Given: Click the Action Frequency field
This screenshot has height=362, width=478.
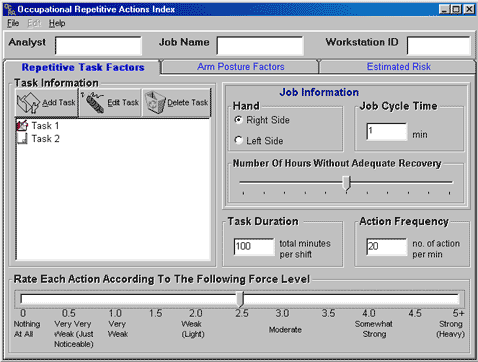Looking at the screenshot, I should pos(387,247).
